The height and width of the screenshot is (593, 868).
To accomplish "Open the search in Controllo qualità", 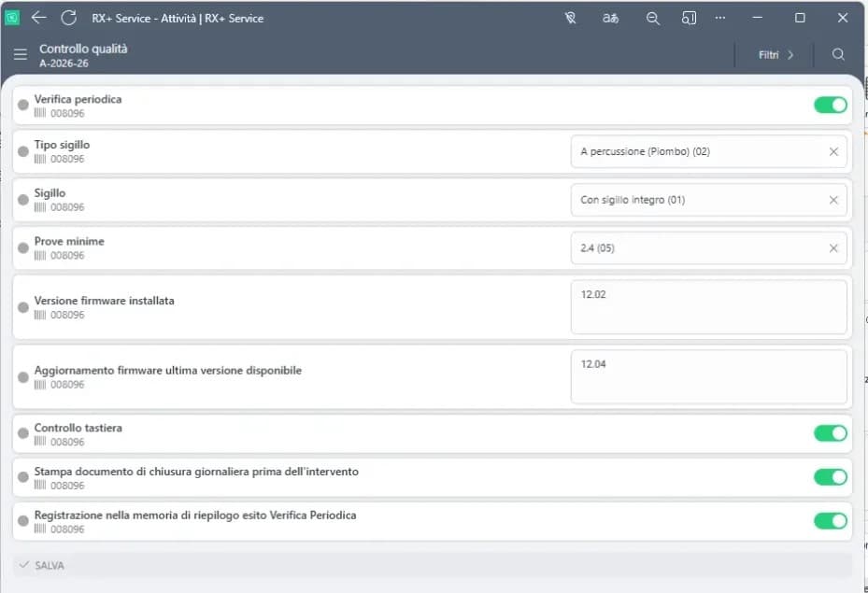I will [838, 54].
